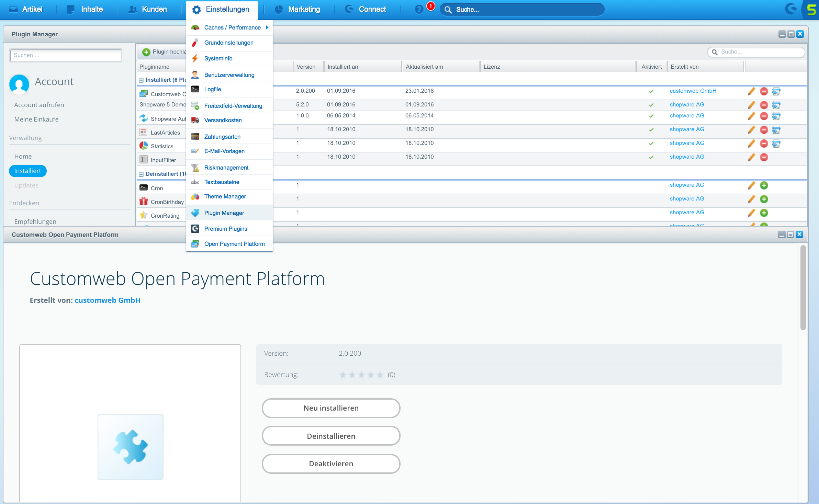The height and width of the screenshot is (504, 819).
Task: Open Versandkosten settings
Action: [x=229, y=120]
